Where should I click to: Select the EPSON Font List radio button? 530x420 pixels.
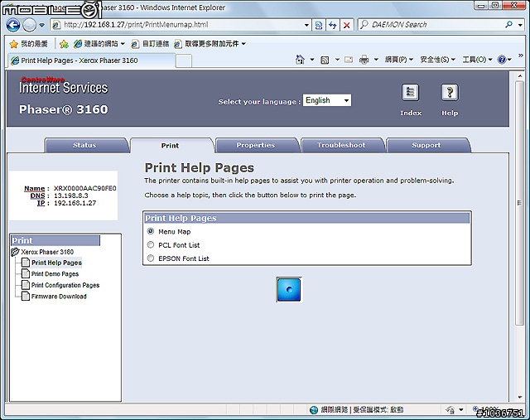(151, 258)
